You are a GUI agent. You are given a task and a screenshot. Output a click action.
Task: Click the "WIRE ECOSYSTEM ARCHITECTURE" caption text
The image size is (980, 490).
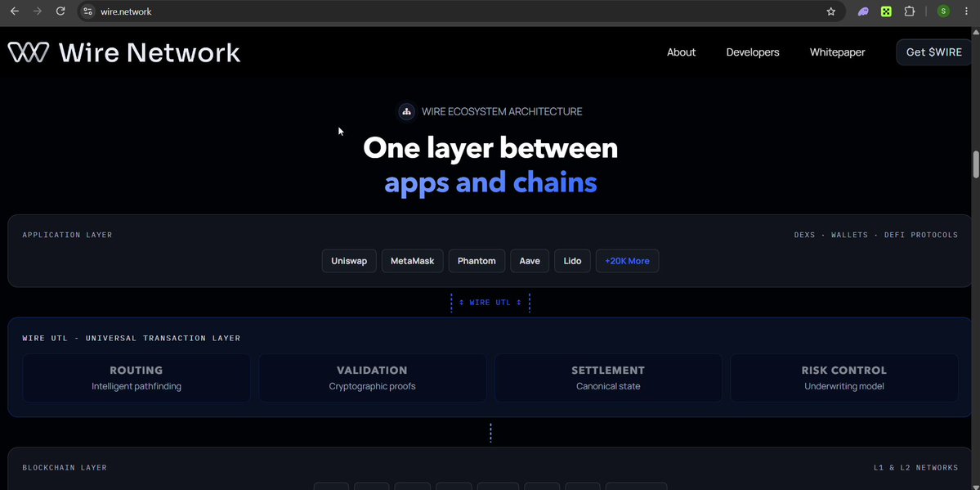pos(502,111)
